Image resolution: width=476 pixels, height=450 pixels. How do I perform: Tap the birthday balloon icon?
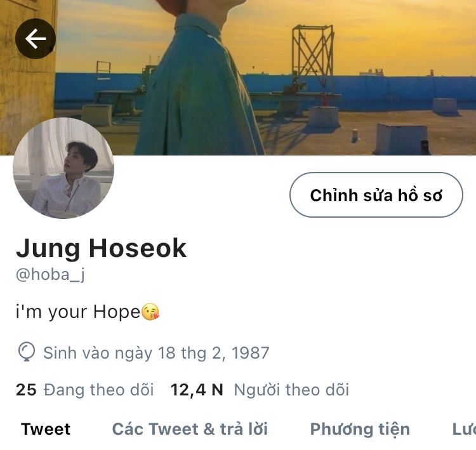27,352
